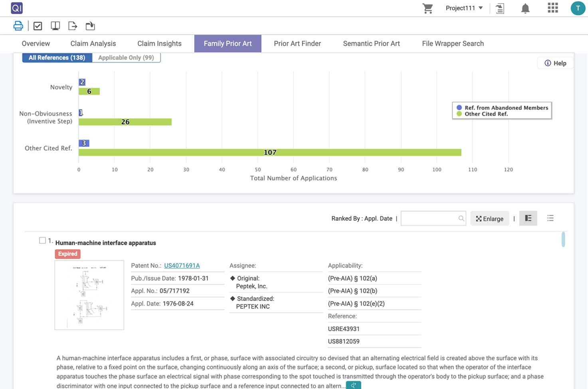The width and height of the screenshot is (588, 389).
Task: Select All References (138) toggle
Action: 57,58
